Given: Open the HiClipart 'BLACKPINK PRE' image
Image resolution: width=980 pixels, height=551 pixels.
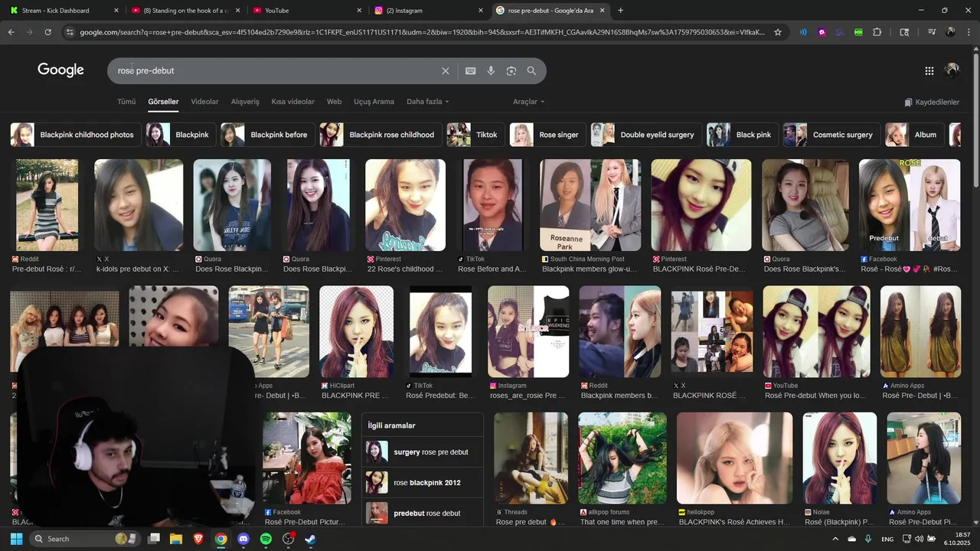Looking at the screenshot, I should click(x=356, y=332).
